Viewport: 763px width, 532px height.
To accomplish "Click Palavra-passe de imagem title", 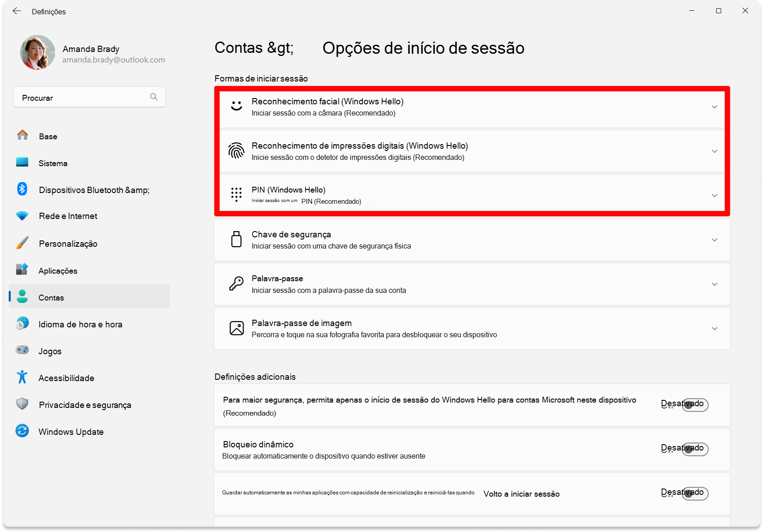I will coord(301,323).
